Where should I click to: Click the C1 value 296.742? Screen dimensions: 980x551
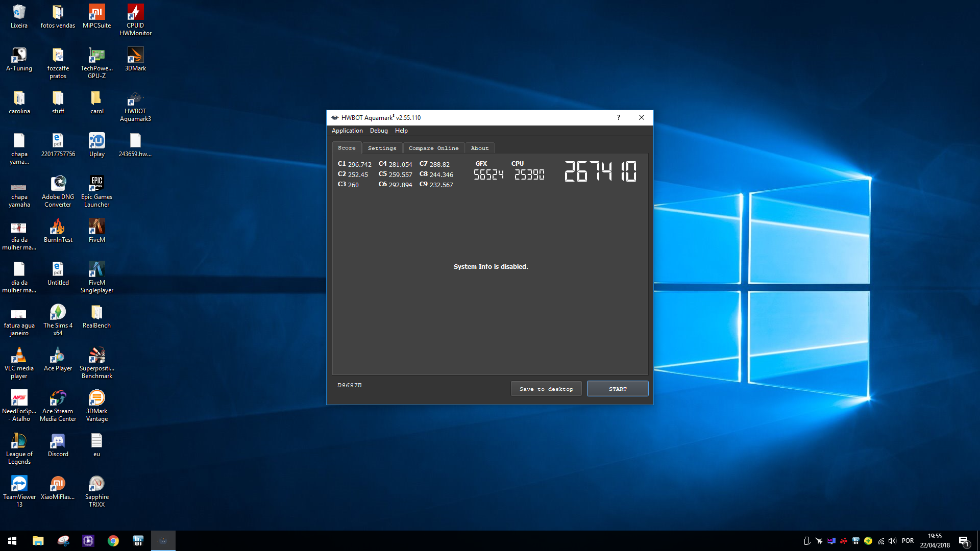(359, 164)
